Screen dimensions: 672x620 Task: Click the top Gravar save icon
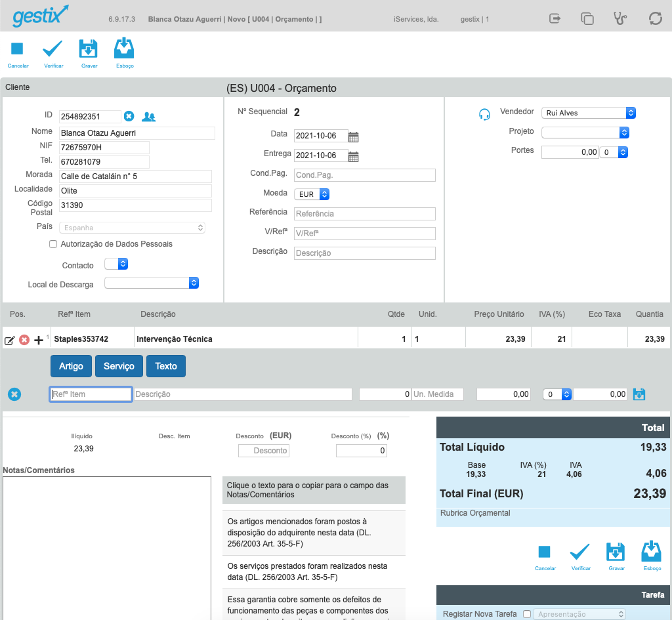pyautogui.click(x=89, y=49)
